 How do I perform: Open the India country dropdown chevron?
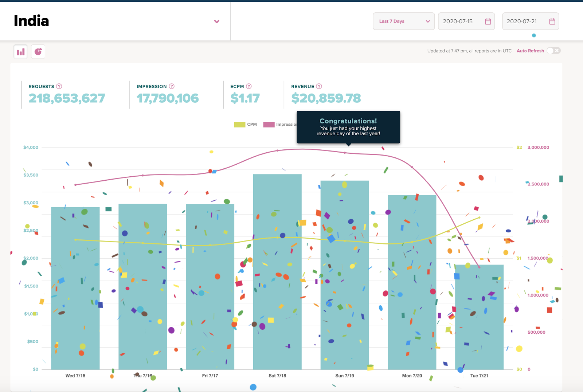click(x=217, y=21)
